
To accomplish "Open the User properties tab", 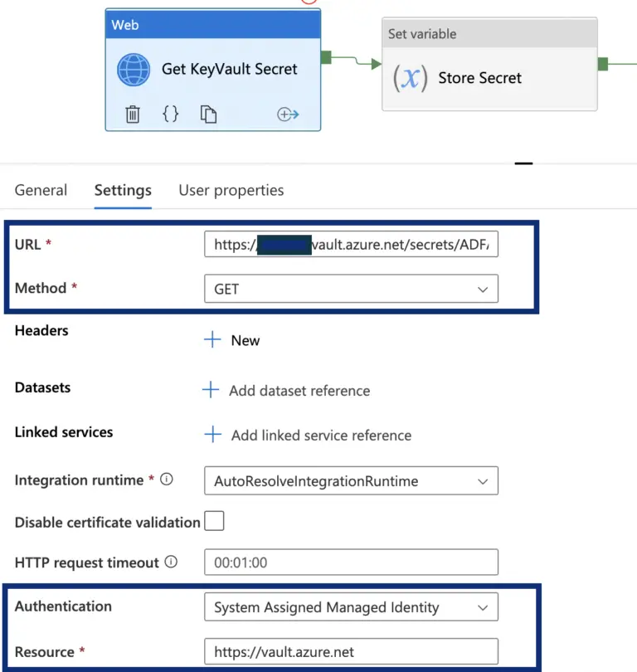I will 231,190.
